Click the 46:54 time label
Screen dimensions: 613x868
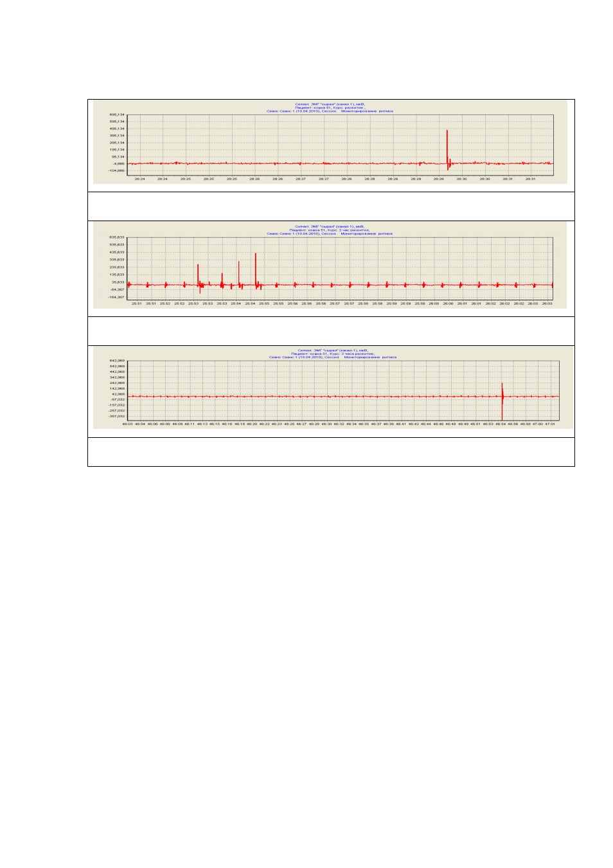[501, 424]
